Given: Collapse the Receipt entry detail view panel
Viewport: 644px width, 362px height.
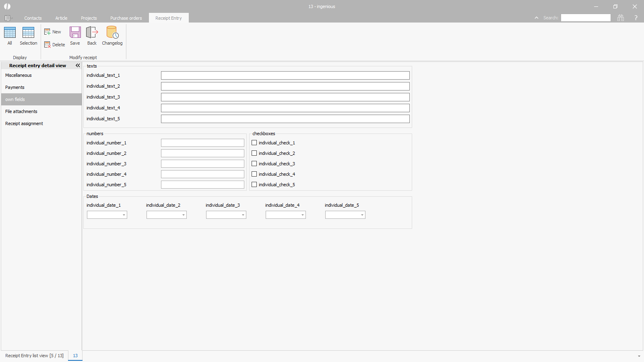Looking at the screenshot, I should [x=78, y=66].
